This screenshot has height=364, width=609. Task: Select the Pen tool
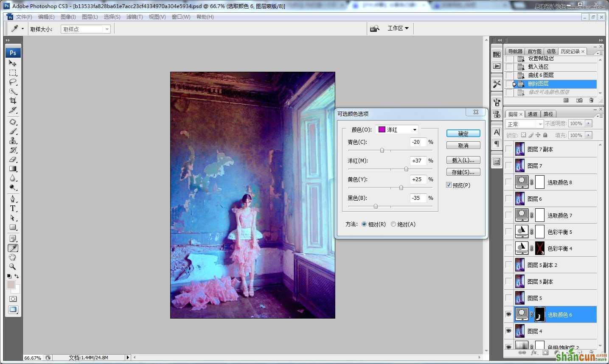13,199
